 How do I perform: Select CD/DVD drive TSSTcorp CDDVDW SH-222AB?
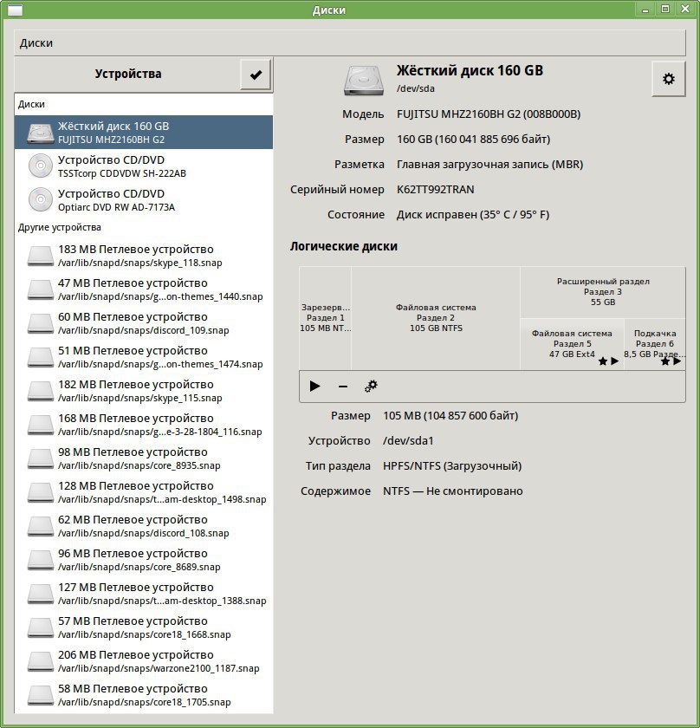(x=144, y=166)
